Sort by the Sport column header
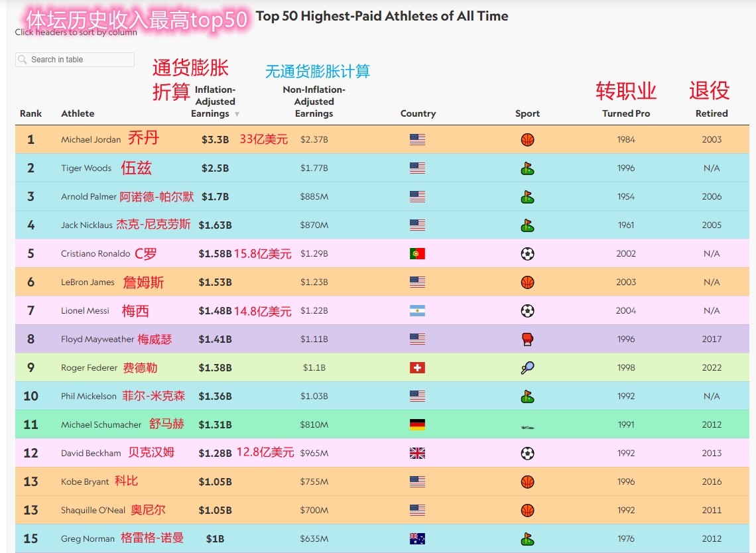The width and height of the screenshot is (756, 553). tap(527, 113)
